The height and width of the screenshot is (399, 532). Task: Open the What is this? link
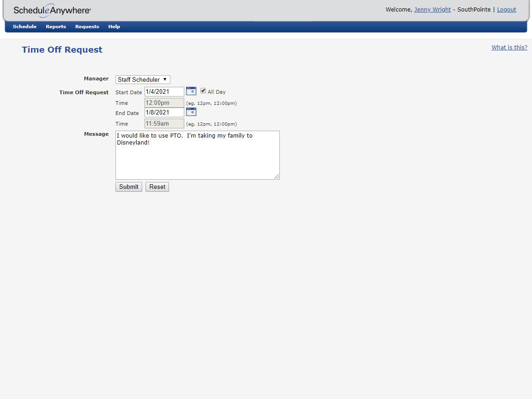click(x=509, y=48)
